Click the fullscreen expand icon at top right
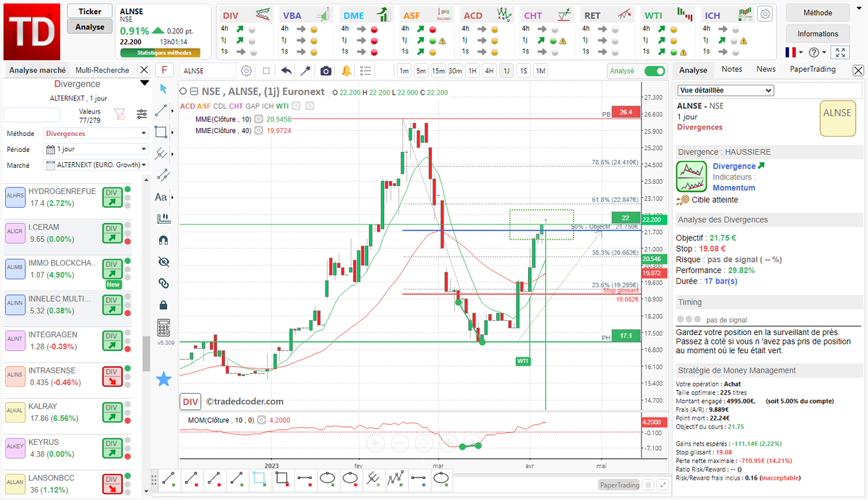868x500 pixels. (840, 52)
